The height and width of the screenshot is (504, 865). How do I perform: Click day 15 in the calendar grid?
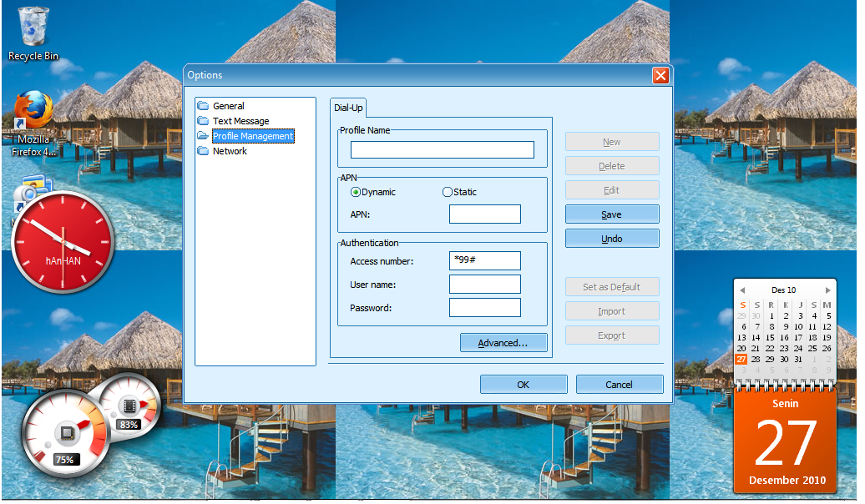pyautogui.click(x=770, y=337)
